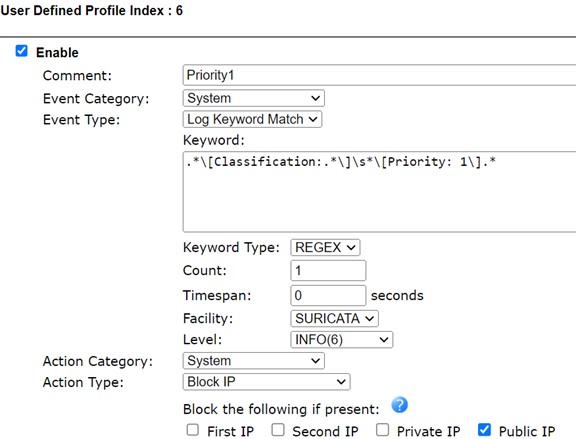
Task: Click the blue help question mark icon
Action: [399, 405]
